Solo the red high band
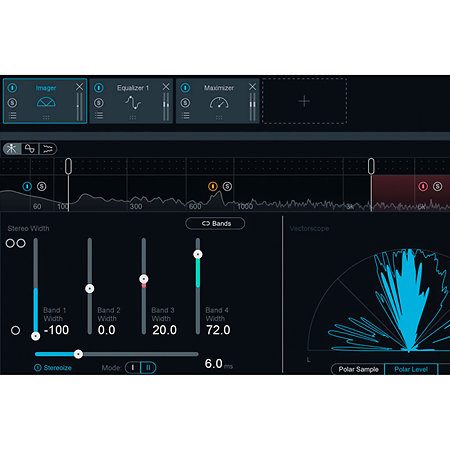The image size is (450, 450). click(438, 186)
